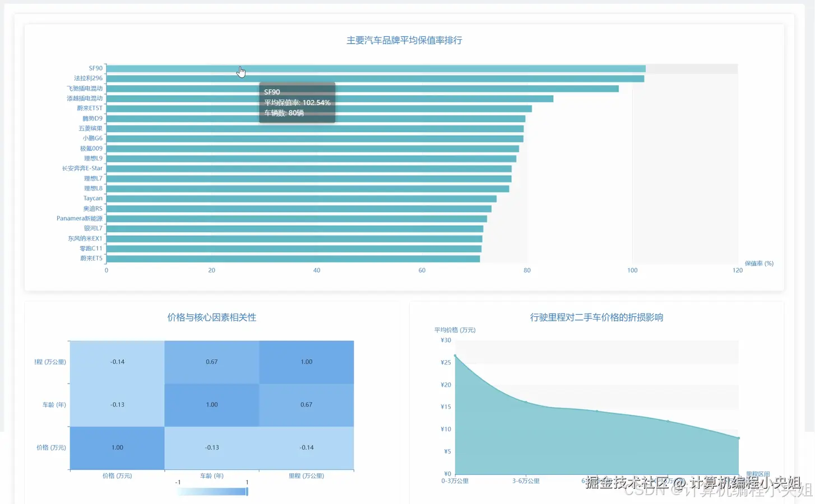
Task: Click the 蔚来ET5T bar
Action: click(319, 109)
